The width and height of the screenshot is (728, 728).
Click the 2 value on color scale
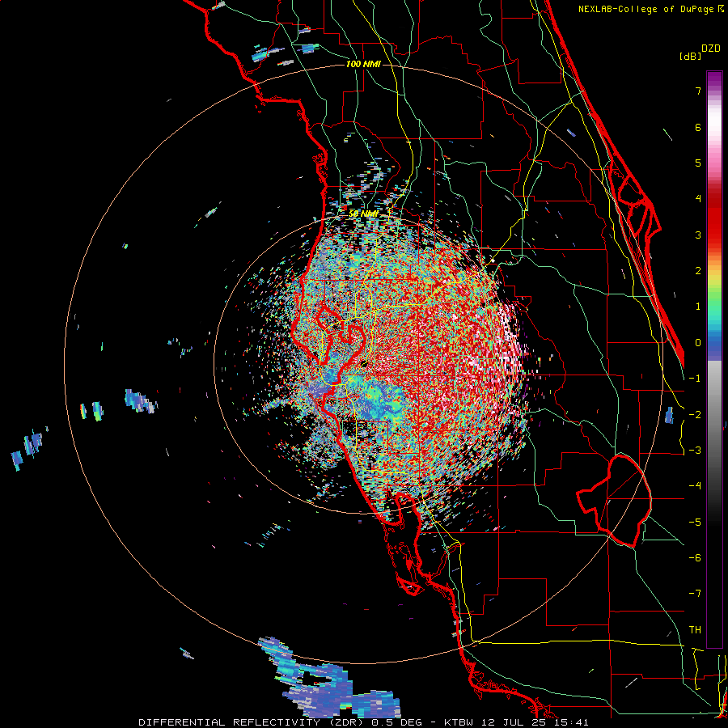(x=698, y=271)
